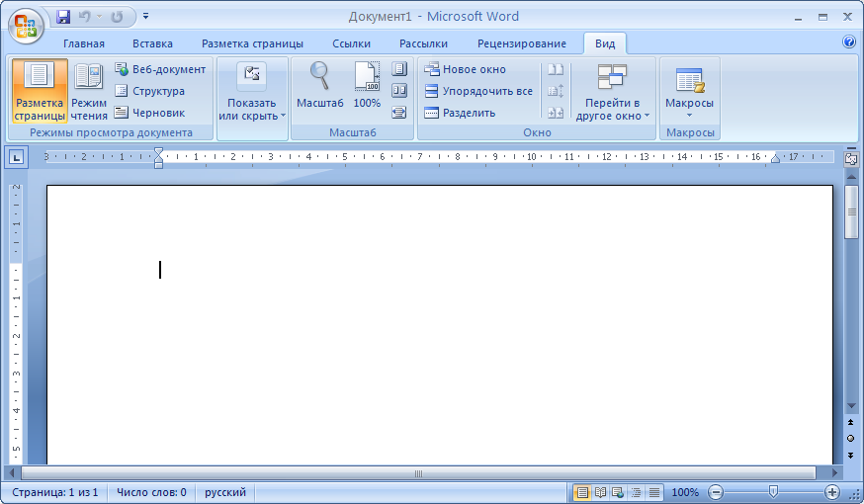
Task: Click the Новое окно icon
Action: (432, 69)
